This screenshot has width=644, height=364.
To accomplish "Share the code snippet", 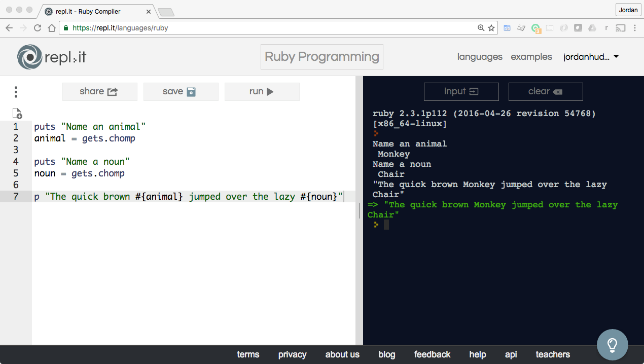I will 99,92.
